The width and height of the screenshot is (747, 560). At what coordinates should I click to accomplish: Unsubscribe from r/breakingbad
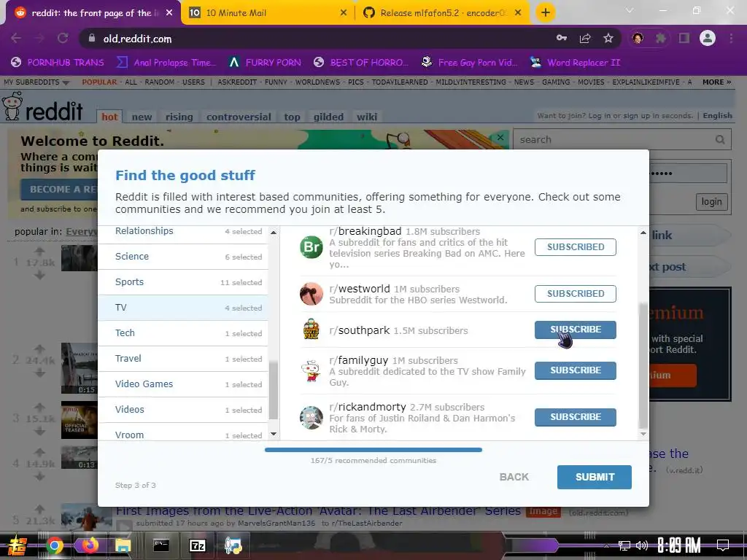575,247
